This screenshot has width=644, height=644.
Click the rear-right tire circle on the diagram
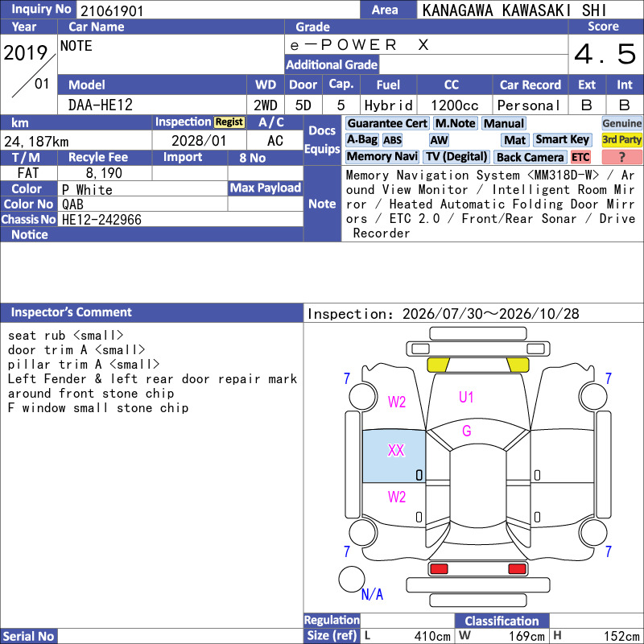[593, 533]
